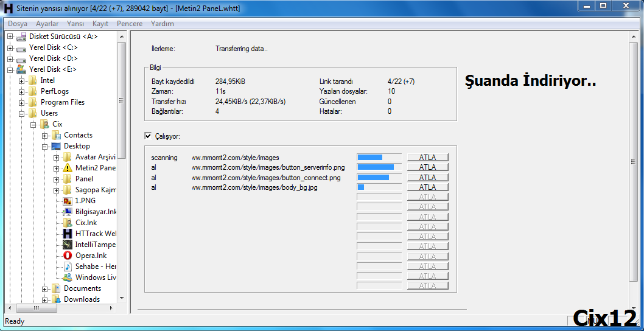Click ATLA for body_bg.jpg
The image size is (644, 331).
coord(427,187)
